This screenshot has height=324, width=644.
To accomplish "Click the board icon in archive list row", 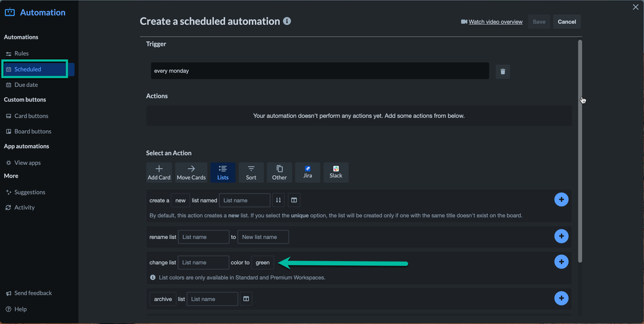I will (246, 298).
